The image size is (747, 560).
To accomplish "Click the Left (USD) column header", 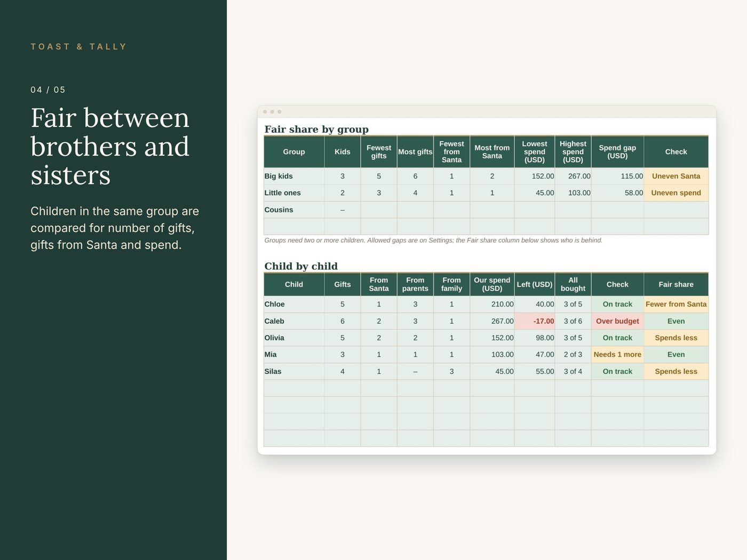I will pyautogui.click(x=535, y=284).
